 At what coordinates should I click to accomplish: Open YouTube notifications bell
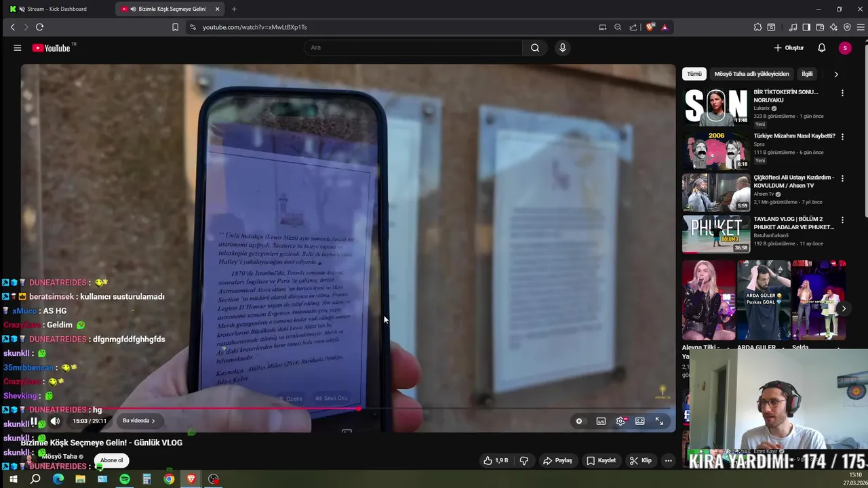pyautogui.click(x=821, y=48)
